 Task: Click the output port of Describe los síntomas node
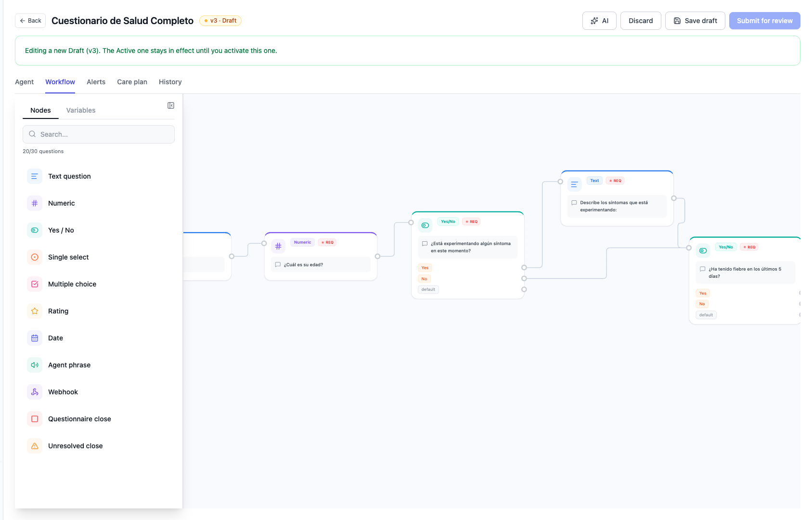[x=674, y=198]
